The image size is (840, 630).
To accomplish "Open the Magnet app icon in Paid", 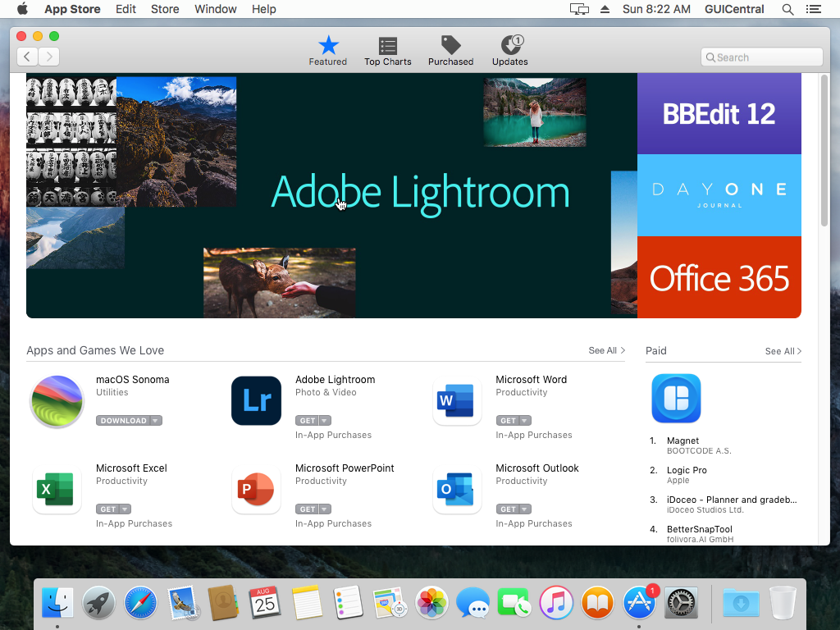I will (676, 399).
